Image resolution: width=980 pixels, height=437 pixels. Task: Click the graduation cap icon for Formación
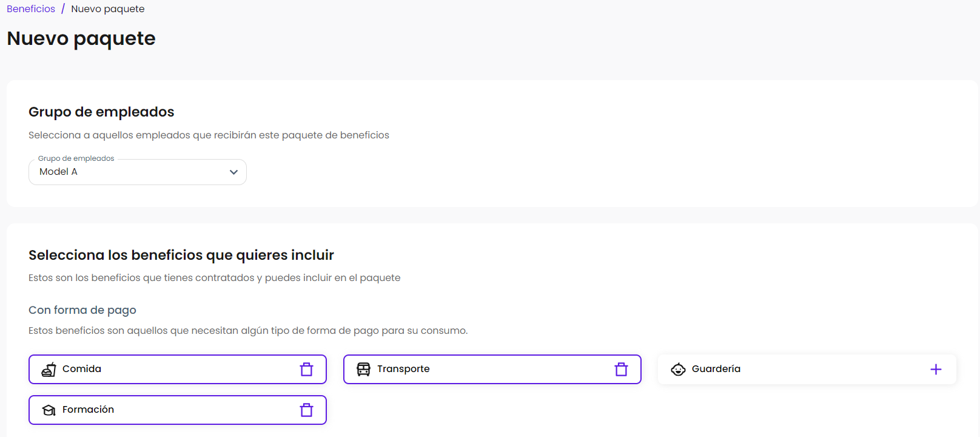[x=49, y=410]
